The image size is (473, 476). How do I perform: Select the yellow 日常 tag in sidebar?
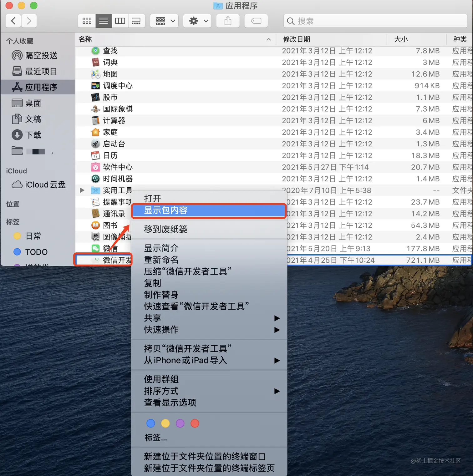click(38, 236)
